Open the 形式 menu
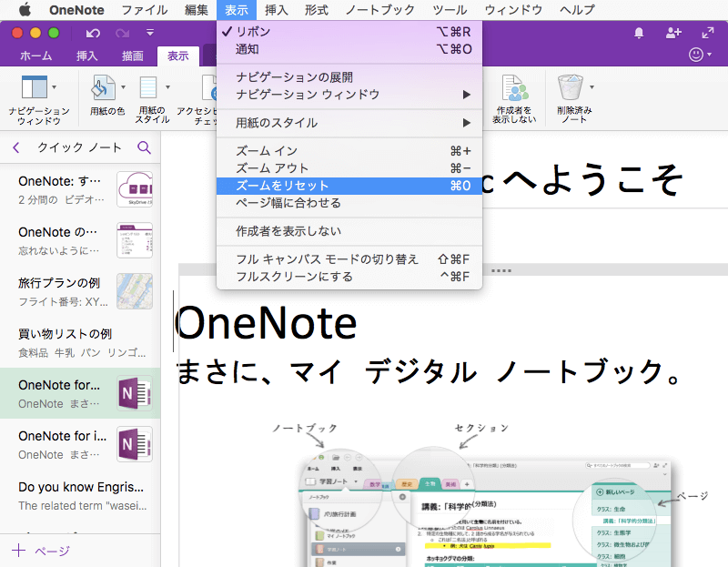 [x=317, y=10]
